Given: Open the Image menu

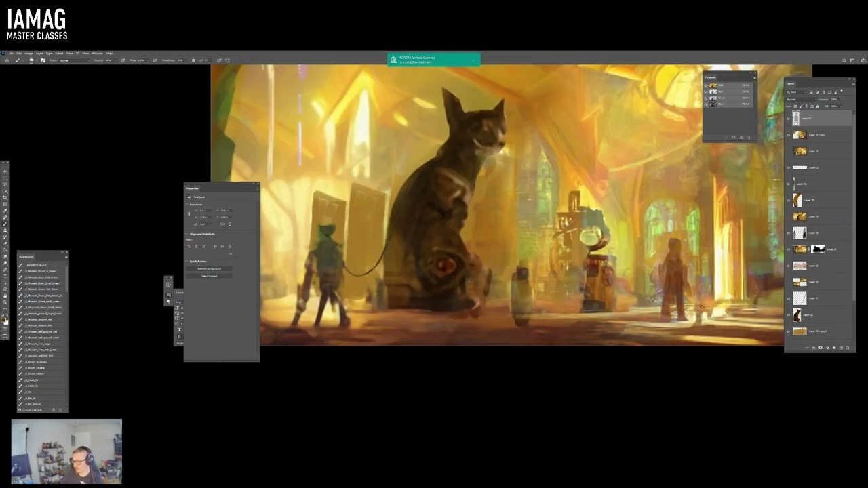Looking at the screenshot, I should (x=28, y=53).
